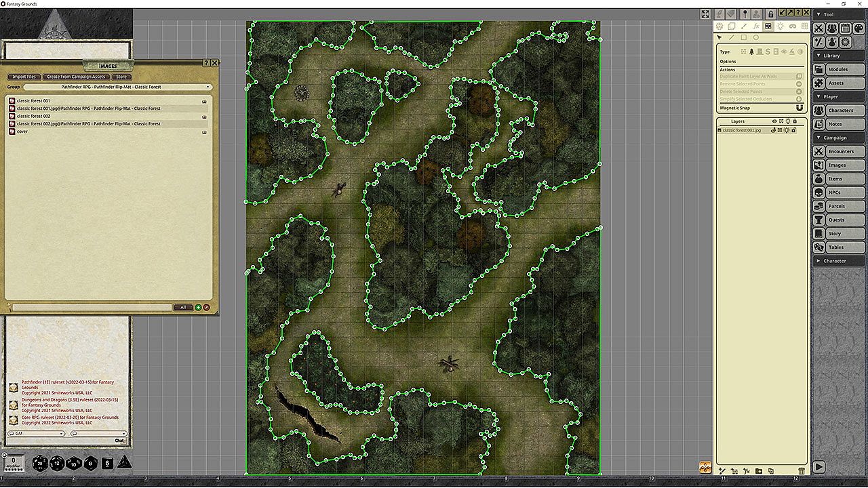The image size is (868, 488).
Task: Toggle Magnetic Snap magnet icon
Action: pos(798,108)
